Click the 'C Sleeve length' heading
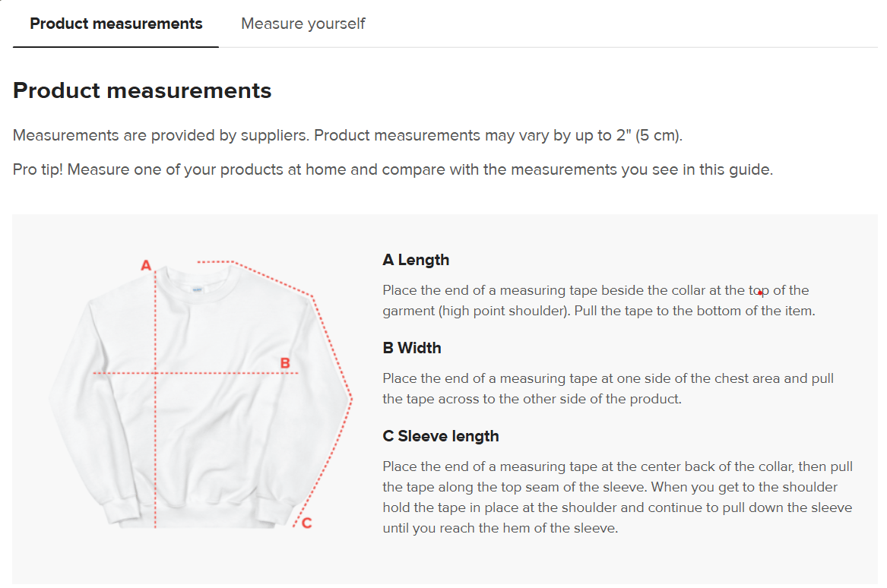Image resolution: width=887 pixels, height=588 pixels. click(440, 436)
